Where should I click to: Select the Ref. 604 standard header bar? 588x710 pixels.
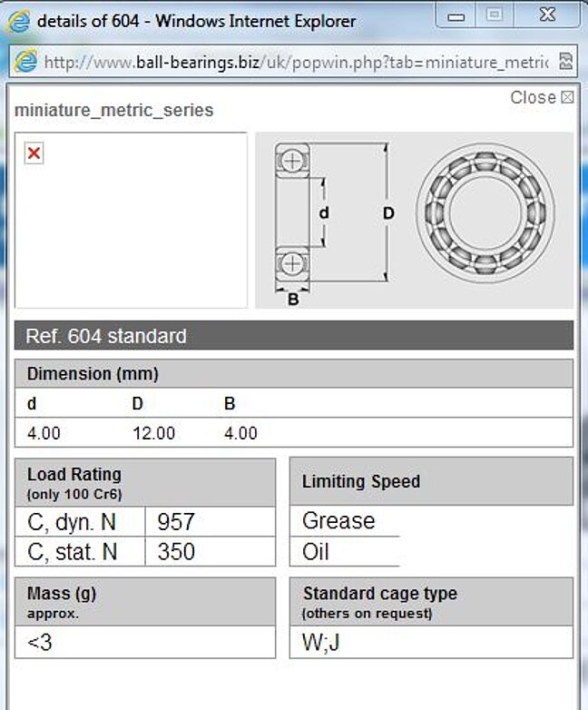[x=293, y=336]
